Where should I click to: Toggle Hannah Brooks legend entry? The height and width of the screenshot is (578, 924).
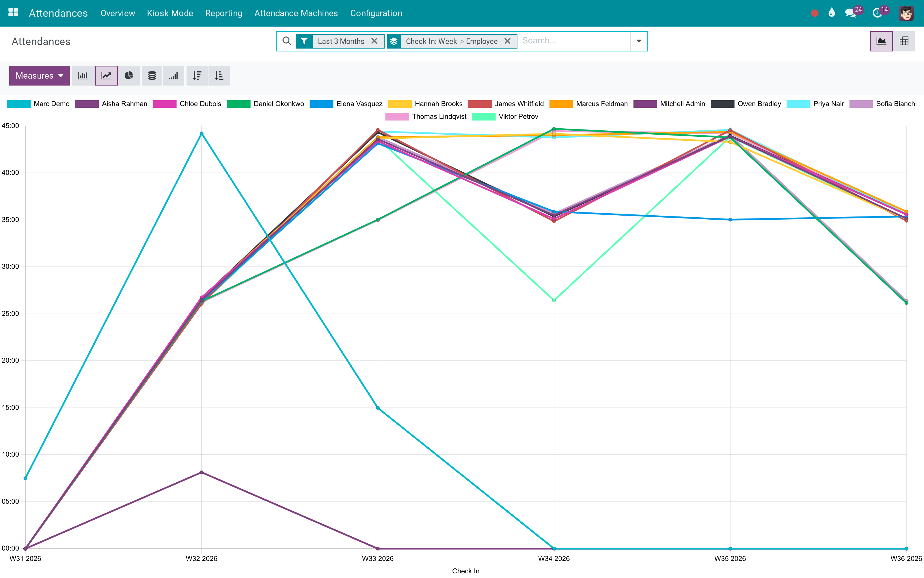pyautogui.click(x=425, y=104)
